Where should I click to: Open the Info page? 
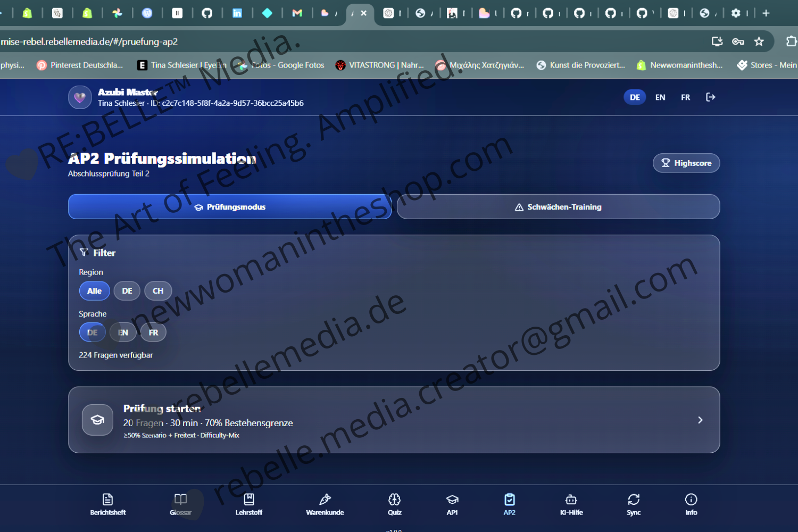[x=691, y=504]
